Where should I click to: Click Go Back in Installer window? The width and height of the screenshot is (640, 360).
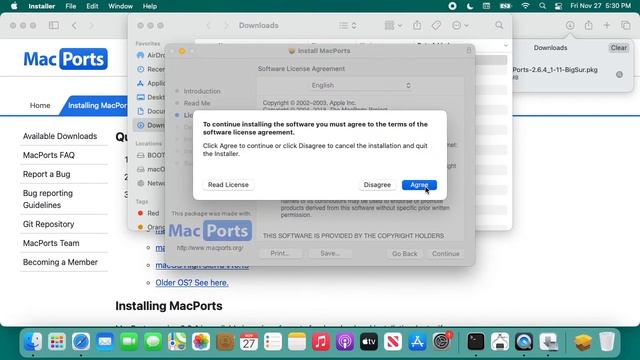click(x=404, y=253)
